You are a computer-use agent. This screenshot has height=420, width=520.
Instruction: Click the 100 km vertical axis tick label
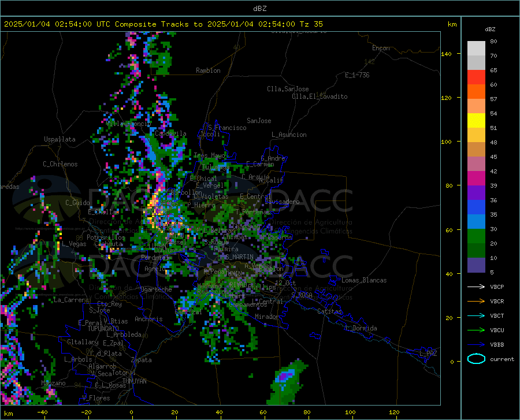click(447, 142)
